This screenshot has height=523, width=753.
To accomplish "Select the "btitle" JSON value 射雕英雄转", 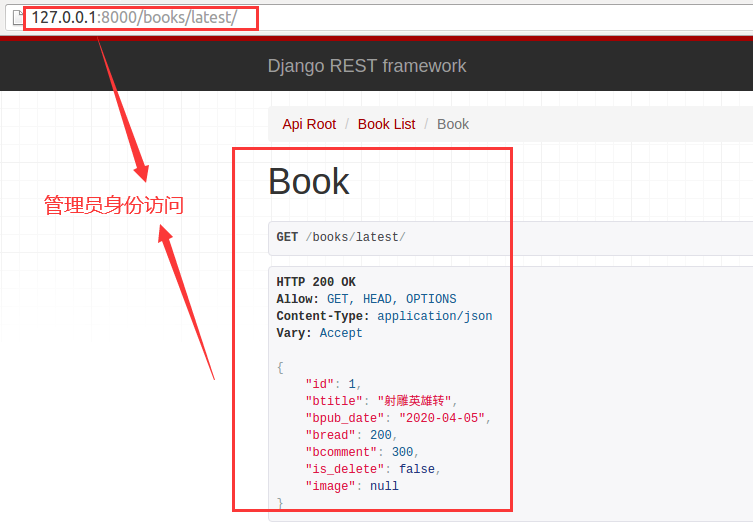I will (414, 401).
